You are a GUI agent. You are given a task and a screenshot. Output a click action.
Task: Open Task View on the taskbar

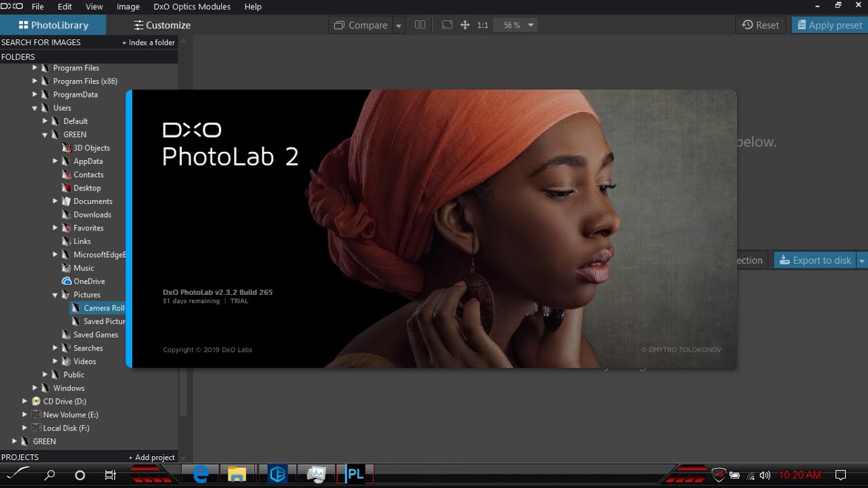point(111,475)
